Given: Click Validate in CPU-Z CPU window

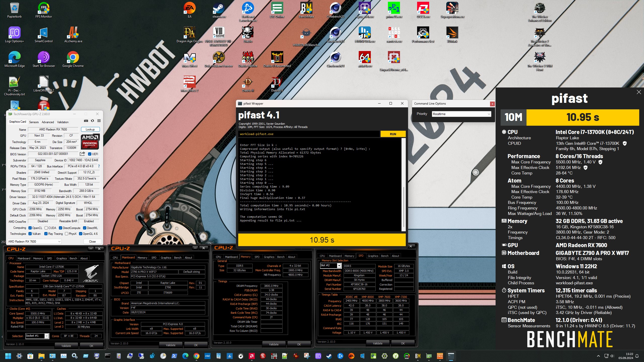Looking at the screenshot, I should click(66, 346).
